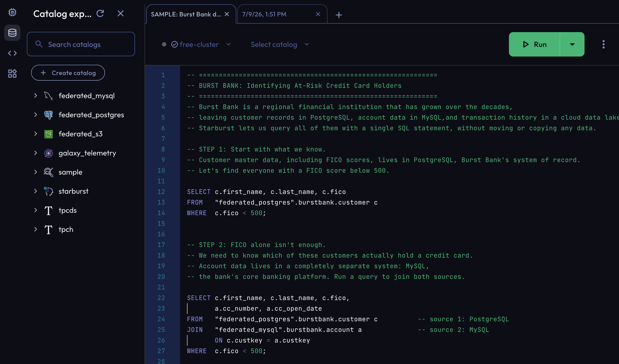This screenshot has width=619, height=364.
Task: Select the tpcds catalog label
Action: (67, 210)
